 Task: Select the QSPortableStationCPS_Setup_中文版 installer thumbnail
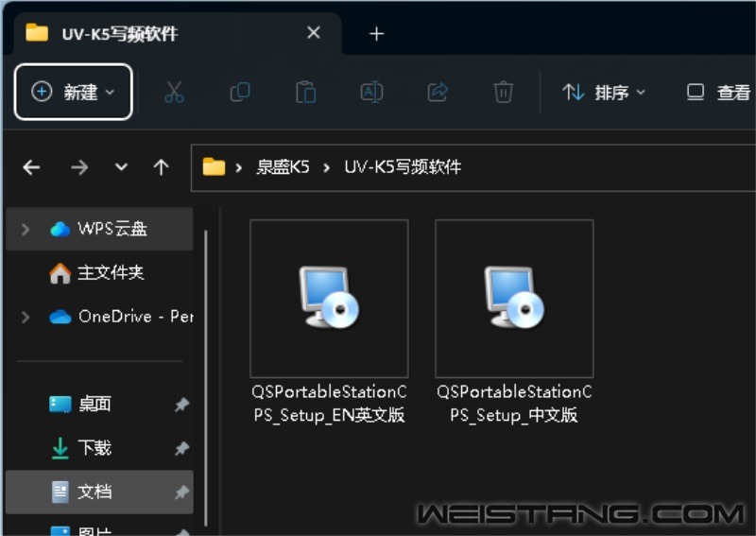click(x=514, y=298)
